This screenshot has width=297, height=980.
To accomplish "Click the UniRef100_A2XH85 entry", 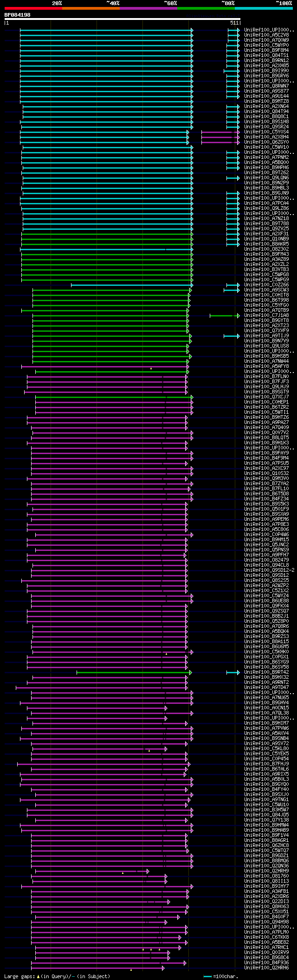I will pos(266,65).
